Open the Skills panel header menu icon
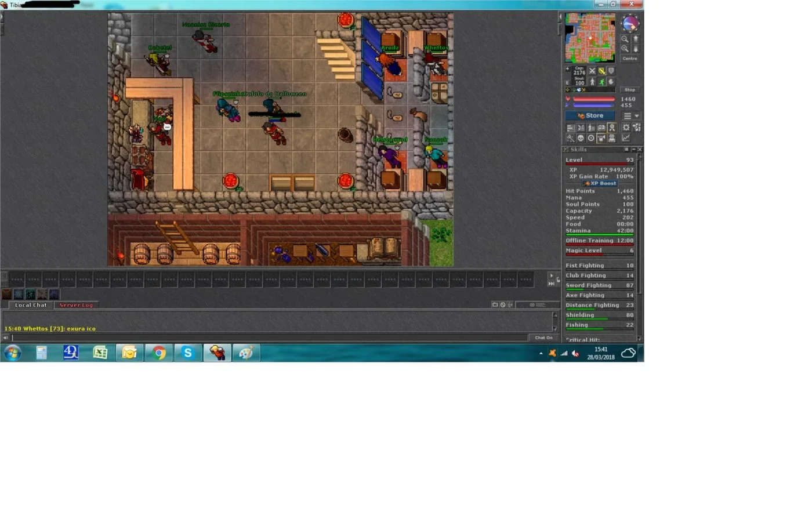812x530 pixels. click(626, 149)
